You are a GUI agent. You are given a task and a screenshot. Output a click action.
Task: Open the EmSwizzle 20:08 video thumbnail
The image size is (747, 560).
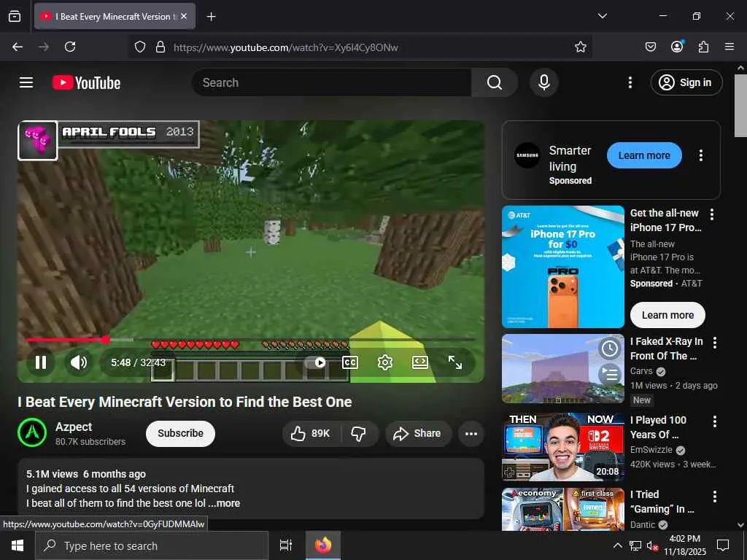pyautogui.click(x=562, y=447)
